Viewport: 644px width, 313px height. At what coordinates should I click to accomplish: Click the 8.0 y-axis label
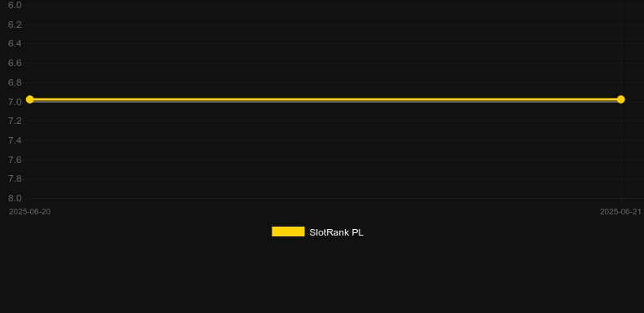pyautogui.click(x=15, y=198)
